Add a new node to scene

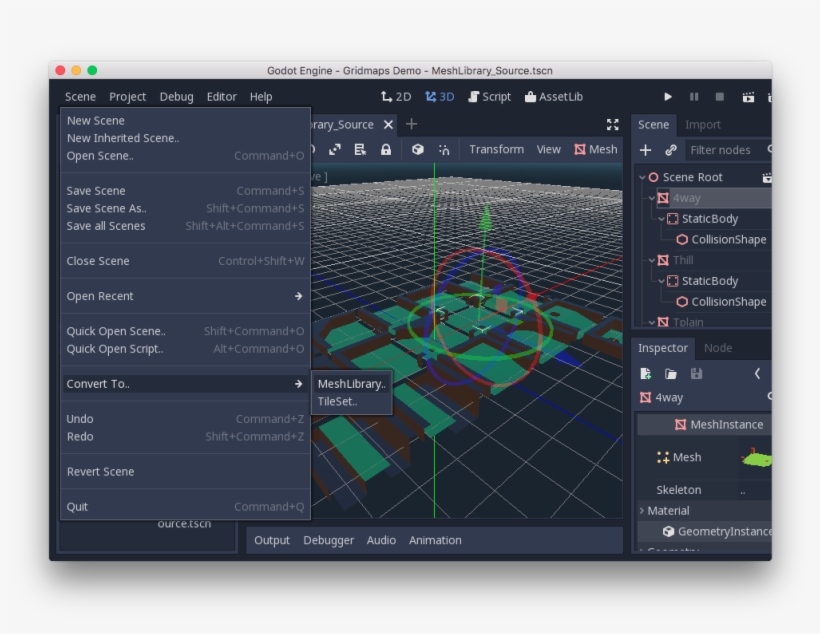tap(645, 150)
